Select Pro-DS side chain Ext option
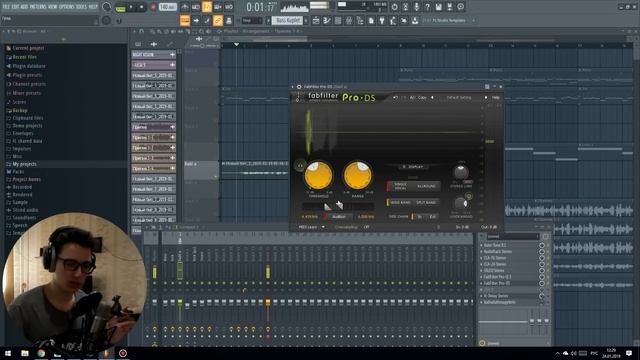The height and width of the screenshot is (360, 640). 432,217
